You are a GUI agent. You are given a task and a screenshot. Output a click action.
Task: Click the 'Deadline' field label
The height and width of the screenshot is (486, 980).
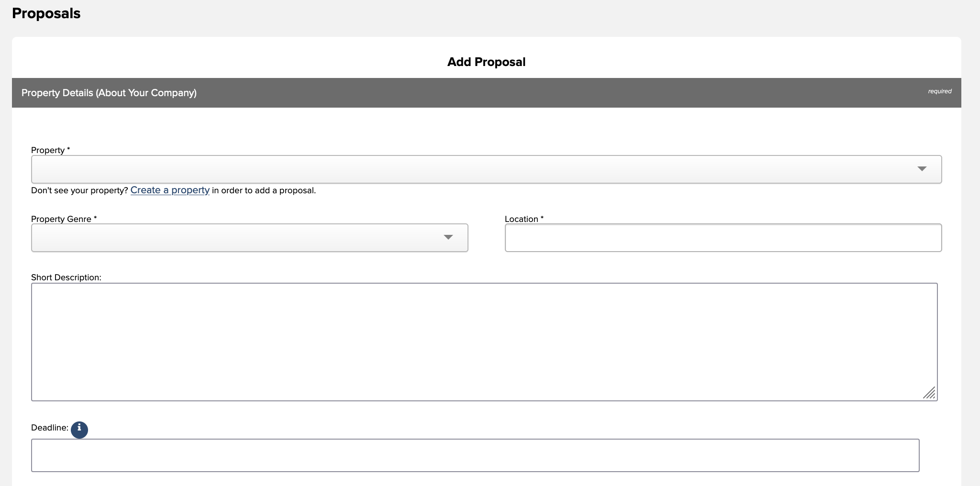point(50,428)
